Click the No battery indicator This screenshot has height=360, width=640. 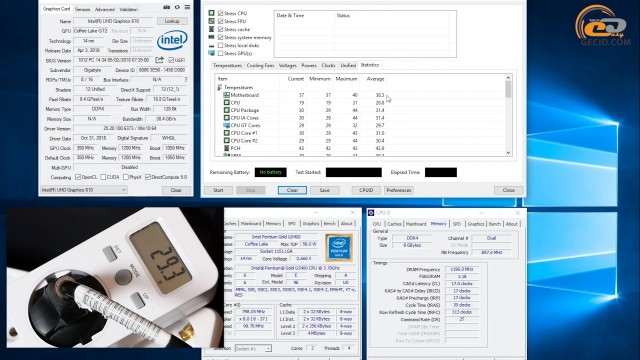pyautogui.click(x=271, y=172)
